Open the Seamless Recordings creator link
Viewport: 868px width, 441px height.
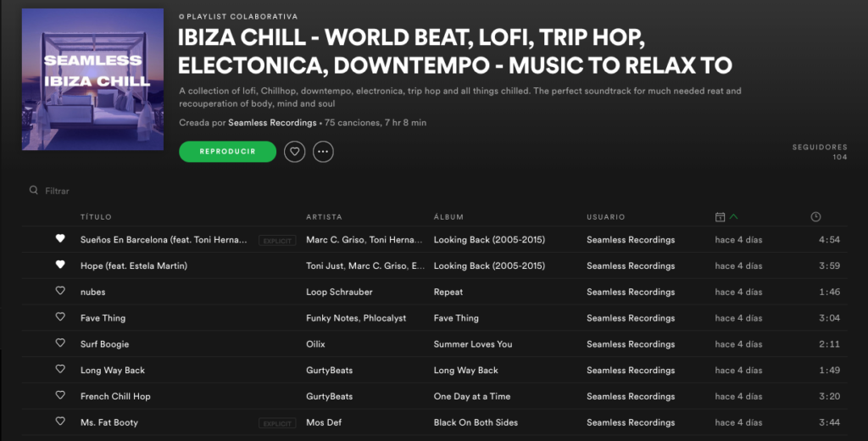pos(272,122)
